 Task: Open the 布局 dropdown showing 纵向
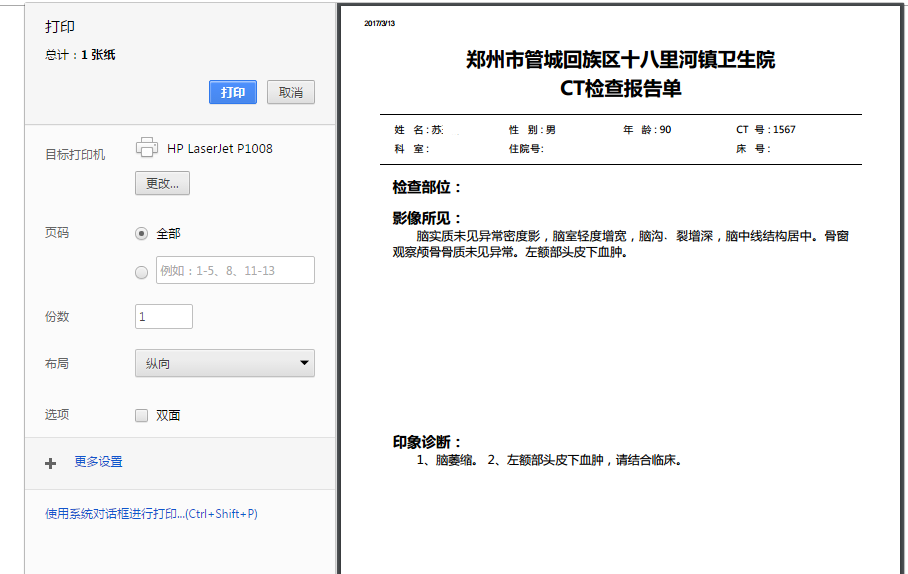(225, 363)
